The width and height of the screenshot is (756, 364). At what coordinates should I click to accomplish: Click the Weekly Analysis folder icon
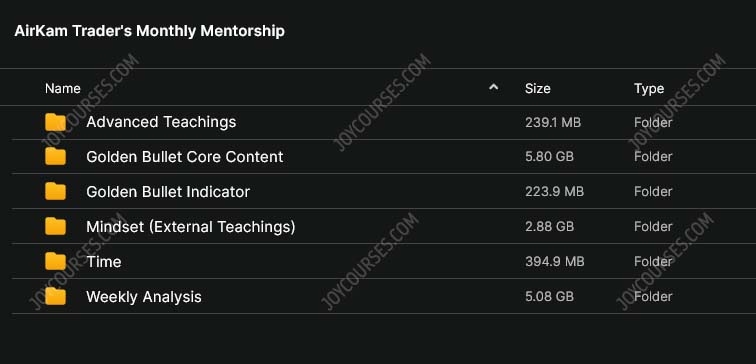pos(55,296)
